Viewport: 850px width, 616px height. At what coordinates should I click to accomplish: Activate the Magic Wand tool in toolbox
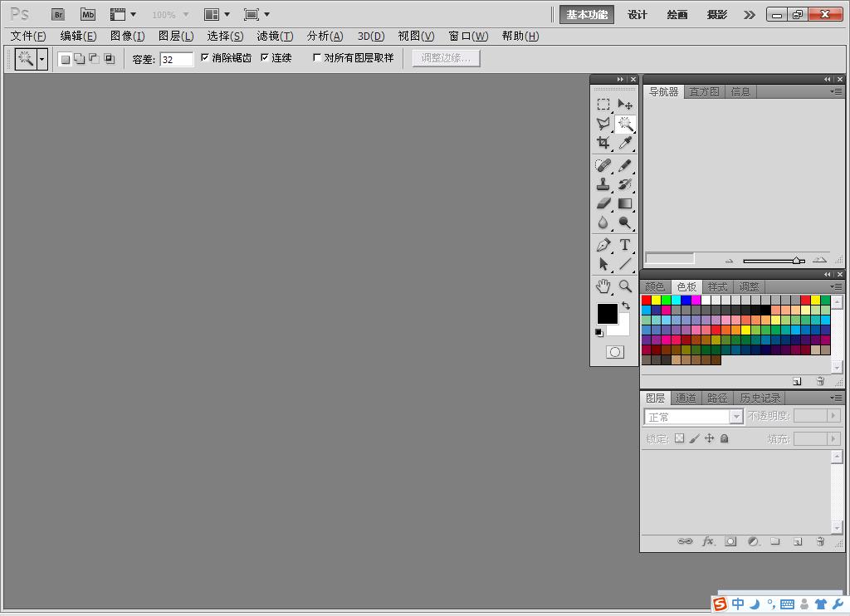pos(625,124)
